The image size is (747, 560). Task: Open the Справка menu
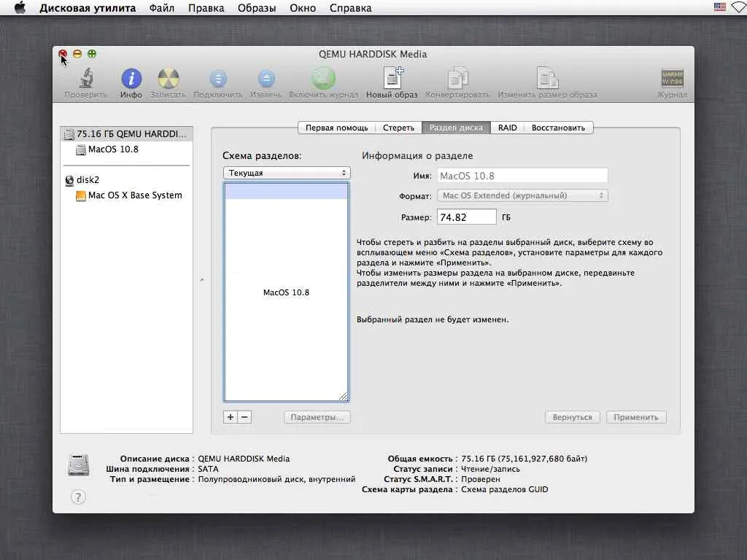pyautogui.click(x=351, y=8)
